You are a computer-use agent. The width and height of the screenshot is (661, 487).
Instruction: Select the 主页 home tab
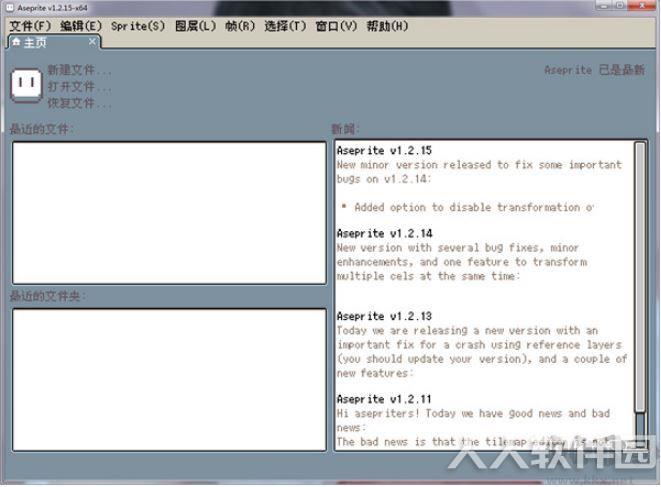[x=54, y=42]
